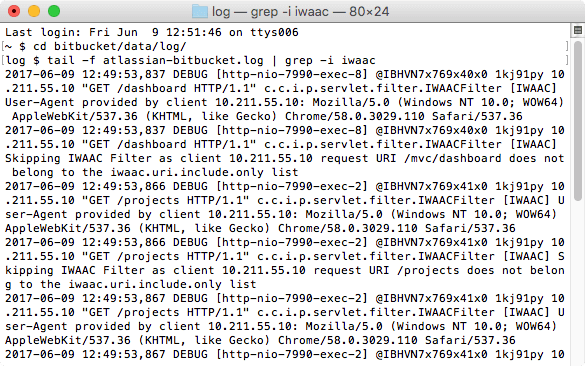Click the first '[http-nio-7990-exec-8]' thread label
The image size is (585, 366).
[292, 75]
